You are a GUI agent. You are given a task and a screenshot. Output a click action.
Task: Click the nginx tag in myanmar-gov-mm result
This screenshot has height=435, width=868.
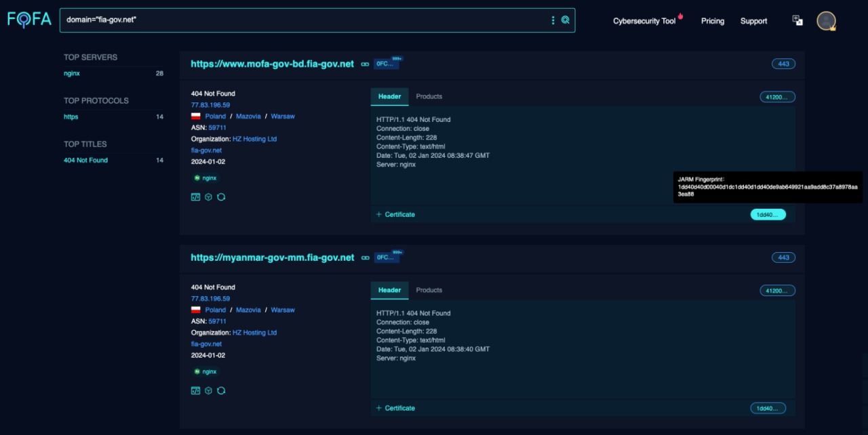pyautogui.click(x=205, y=371)
